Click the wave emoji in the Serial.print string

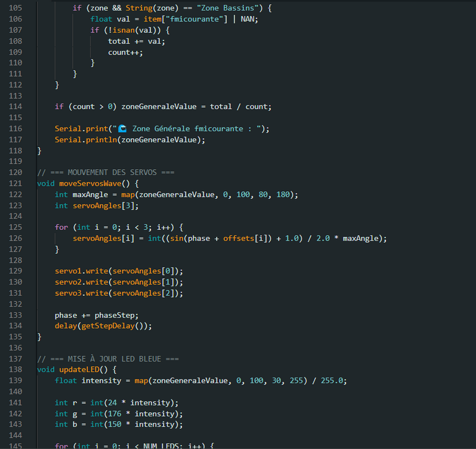[x=123, y=129]
